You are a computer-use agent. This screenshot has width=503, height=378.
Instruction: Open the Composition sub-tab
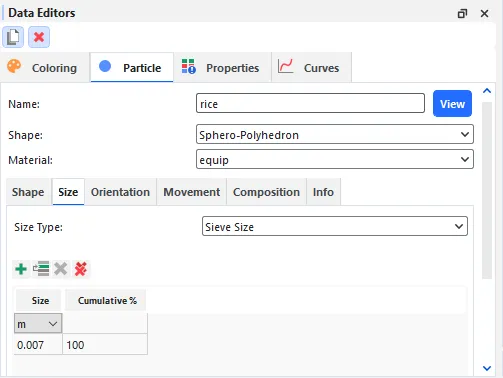266,192
